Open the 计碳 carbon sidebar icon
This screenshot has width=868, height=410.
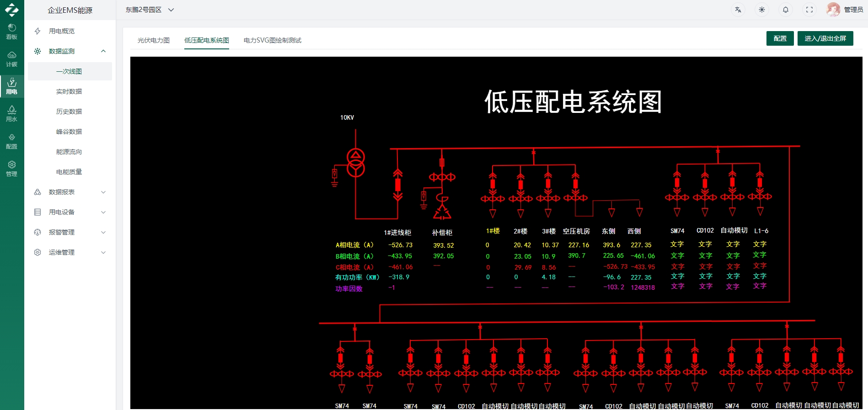coord(12,59)
